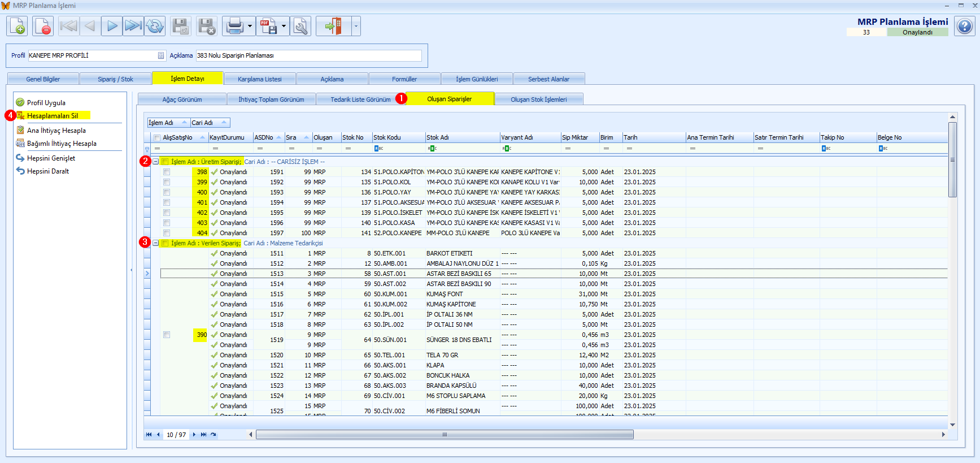This screenshot has height=463, width=980.
Task: Click Profil Uygula in the side panel
Action: point(46,102)
